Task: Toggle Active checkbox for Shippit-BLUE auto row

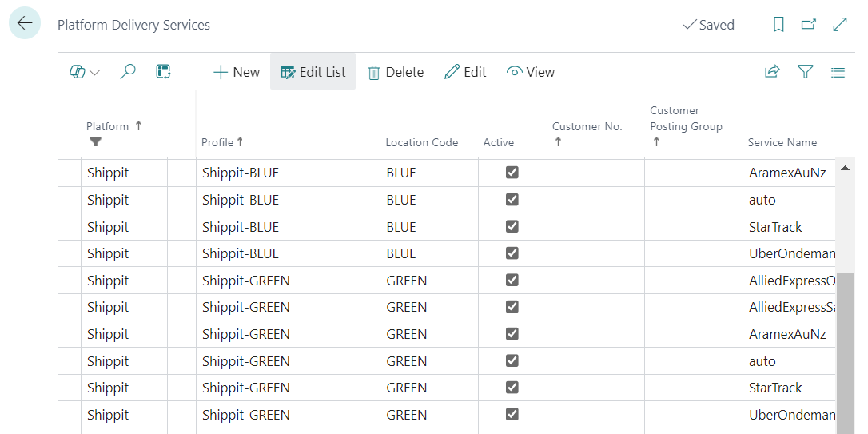Action: [512, 200]
